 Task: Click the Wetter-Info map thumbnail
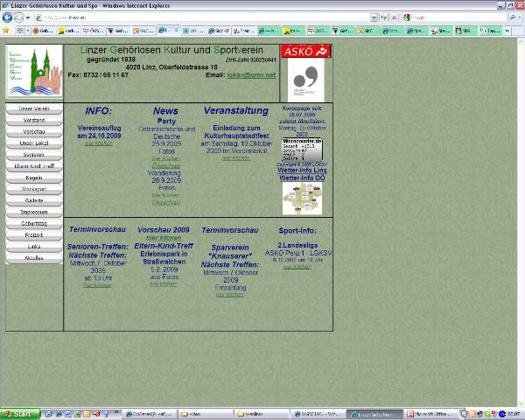pyautogui.click(x=301, y=198)
